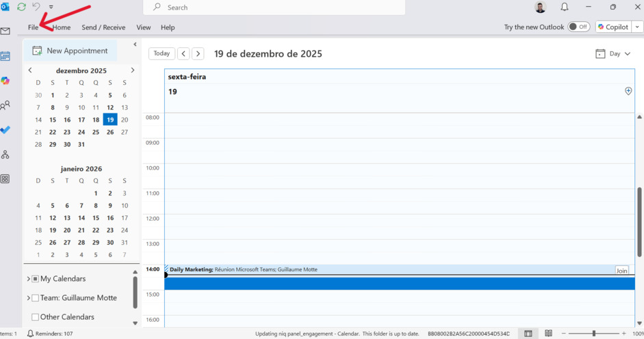Open the To Do tasks module
This screenshot has width=644, height=339.
tap(5, 130)
